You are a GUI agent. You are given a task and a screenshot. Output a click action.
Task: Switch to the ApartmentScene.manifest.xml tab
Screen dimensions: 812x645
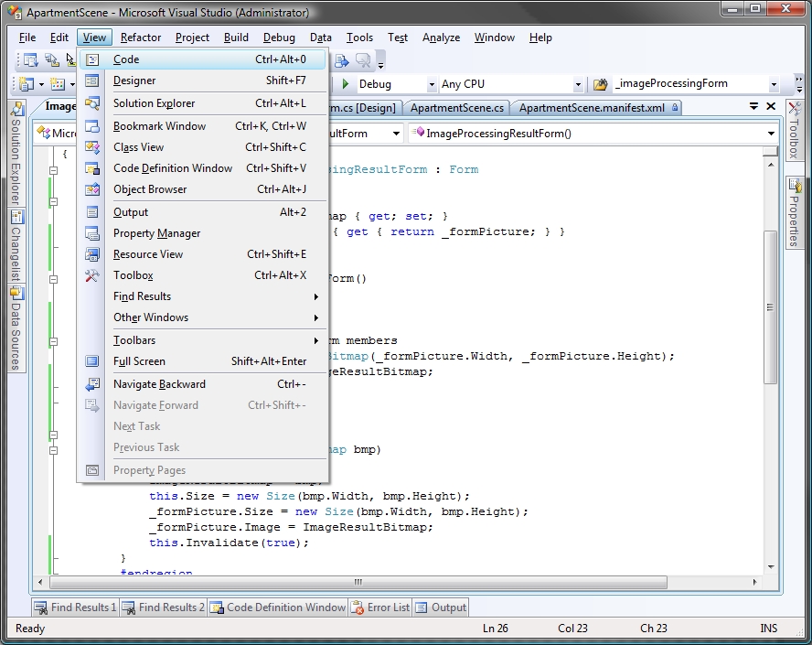(x=595, y=107)
